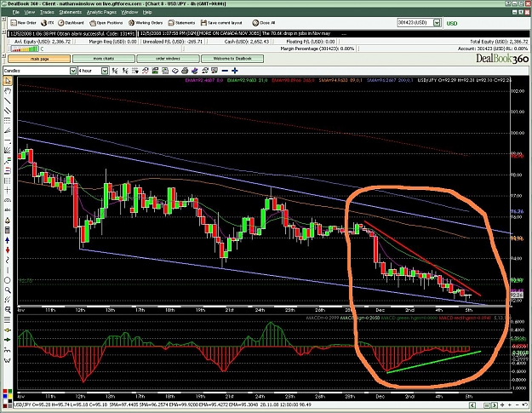
Task: Click the connection signal strength indicator
Action: coord(24,49)
